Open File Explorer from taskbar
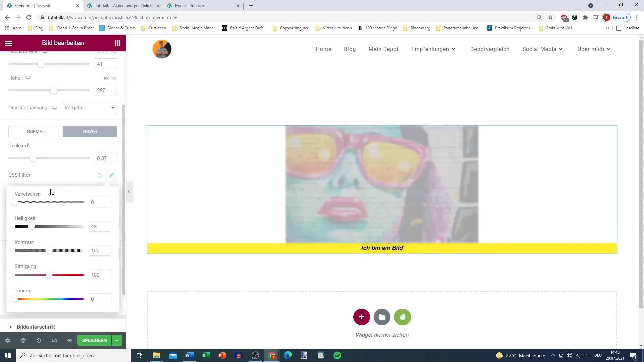 (x=157, y=355)
